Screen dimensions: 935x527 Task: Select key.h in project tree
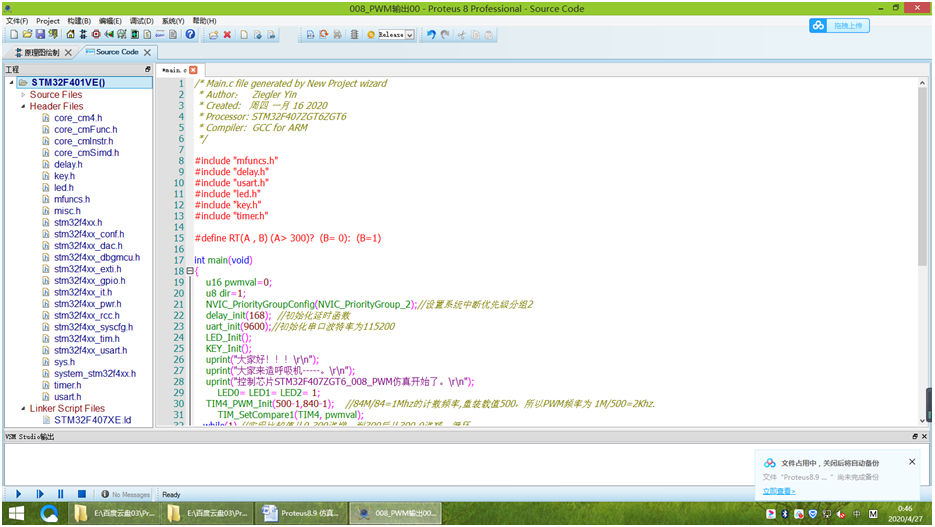pos(64,176)
